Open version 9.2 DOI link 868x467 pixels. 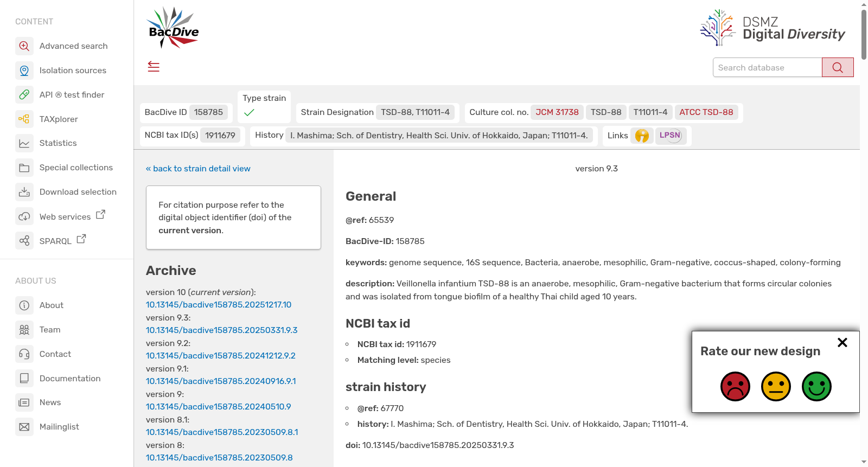[221, 356]
